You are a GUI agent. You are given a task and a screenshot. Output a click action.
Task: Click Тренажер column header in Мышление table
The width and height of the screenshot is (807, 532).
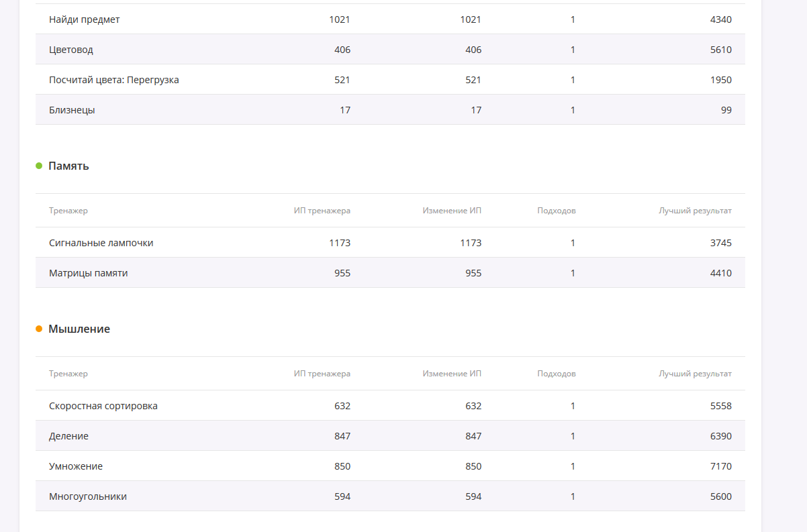[68, 374]
